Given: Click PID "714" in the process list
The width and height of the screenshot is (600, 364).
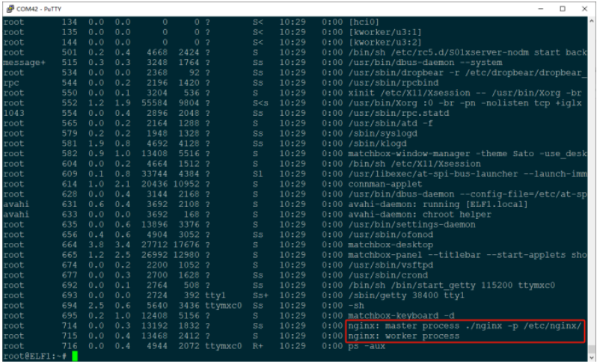Looking at the screenshot, I should tap(70, 326).
